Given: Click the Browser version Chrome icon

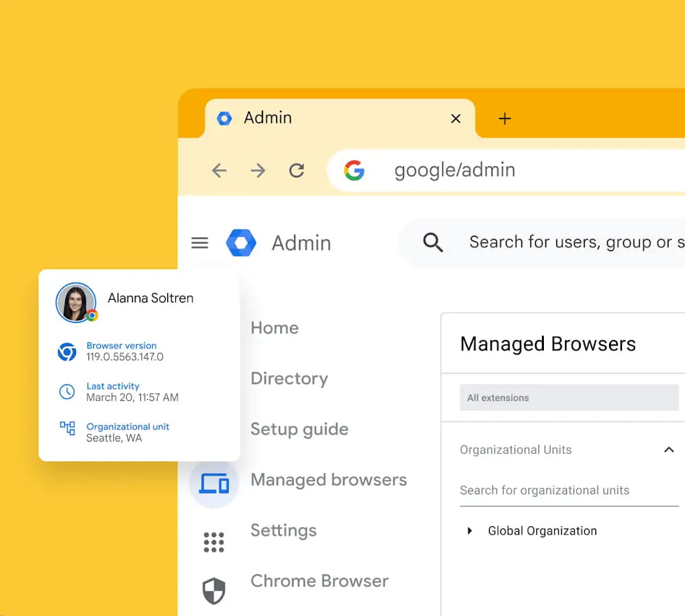Looking at the screenshot, I should (66, 352).
